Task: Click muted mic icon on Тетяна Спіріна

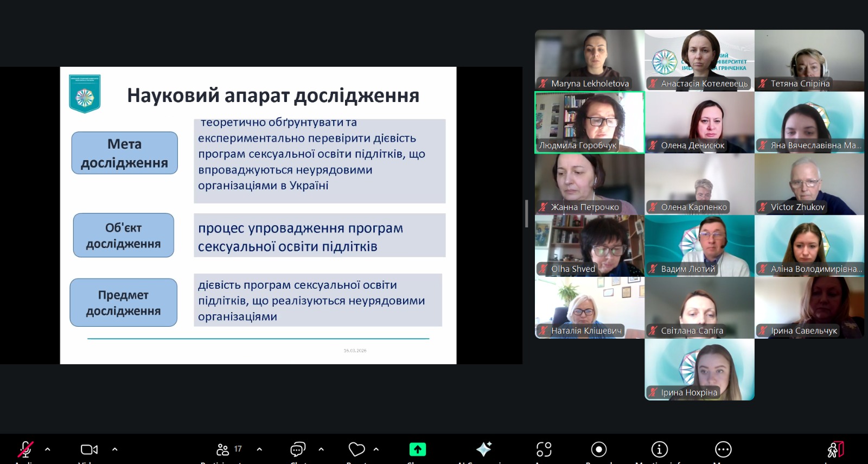Action: tap(763, 84)
